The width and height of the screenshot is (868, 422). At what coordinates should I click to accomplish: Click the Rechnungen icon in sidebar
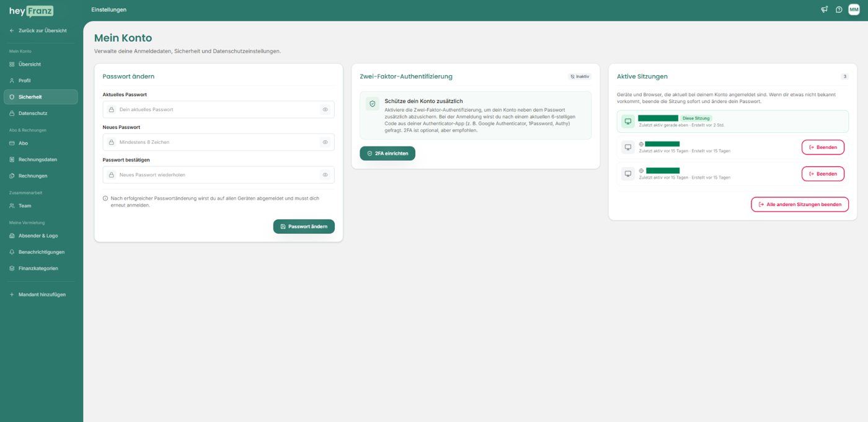pos(12,176)
